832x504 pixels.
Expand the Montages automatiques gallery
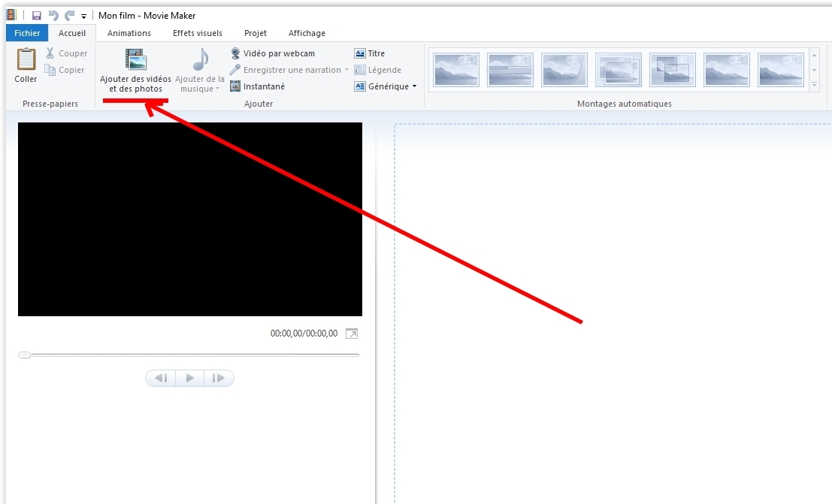[x=814, y=86]
